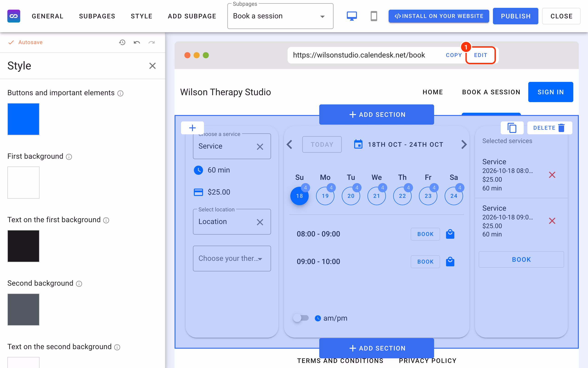Select Monday 19 in the calendar
Viewport: 588px width, 368px height.
(x=325, y=196)
